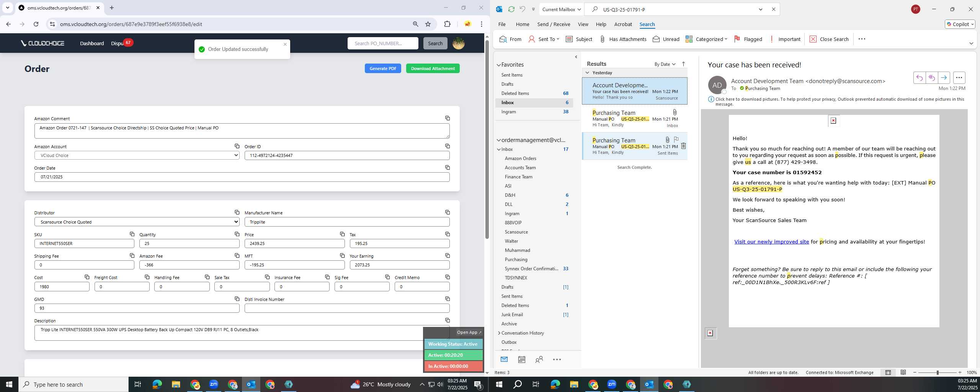Dismiss the Order Updated successfully toast
The image size is (980, 392).
tap(285, 44)
